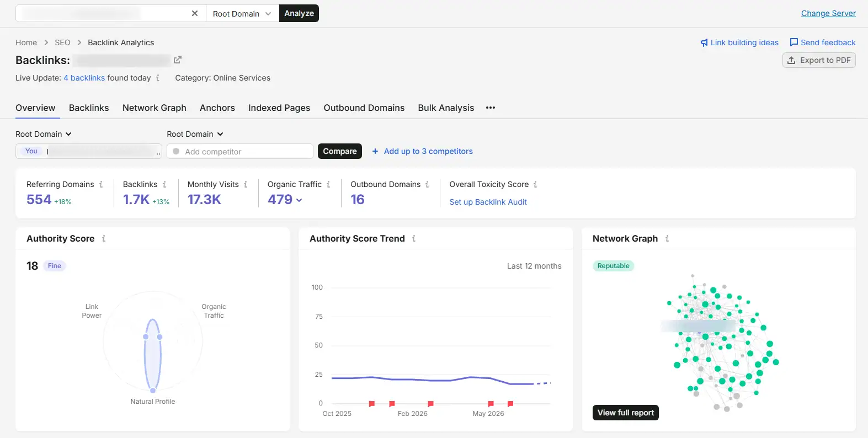Click the Send feedback chat icon

pos(794,42)
